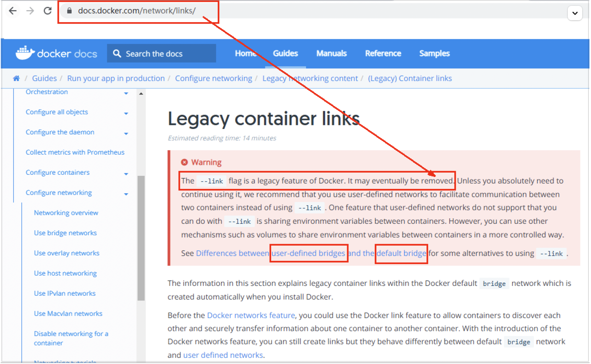Click the search magnifier icon
Screen dimensions: 591x364
[x=117, y=54]
